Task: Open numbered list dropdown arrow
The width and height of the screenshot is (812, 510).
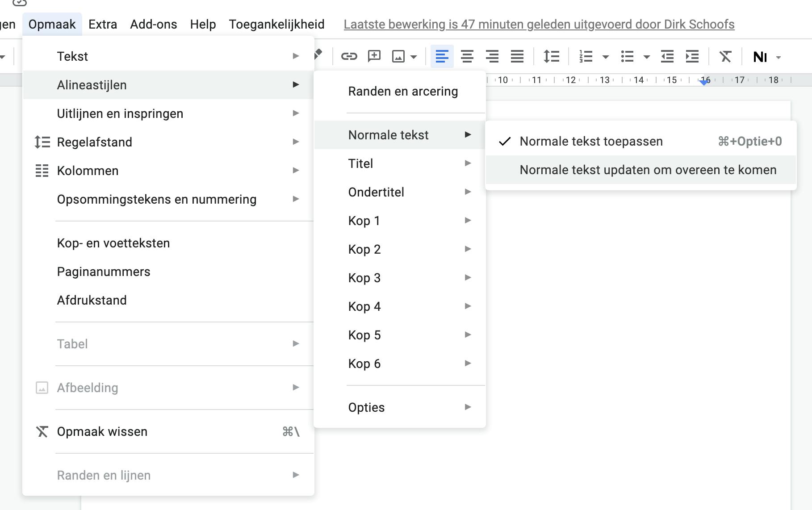Action: click(x=606, y=57)
